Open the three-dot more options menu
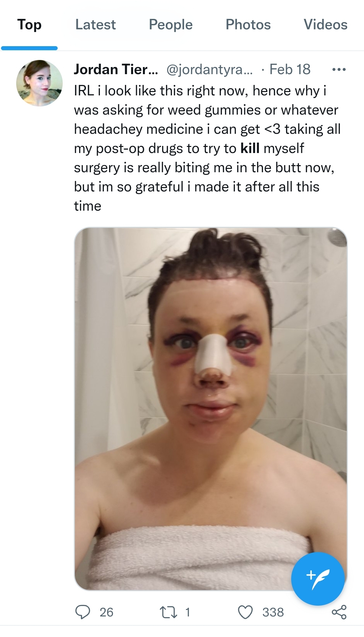Screen dimensions: 364x637 click(339, 70)
